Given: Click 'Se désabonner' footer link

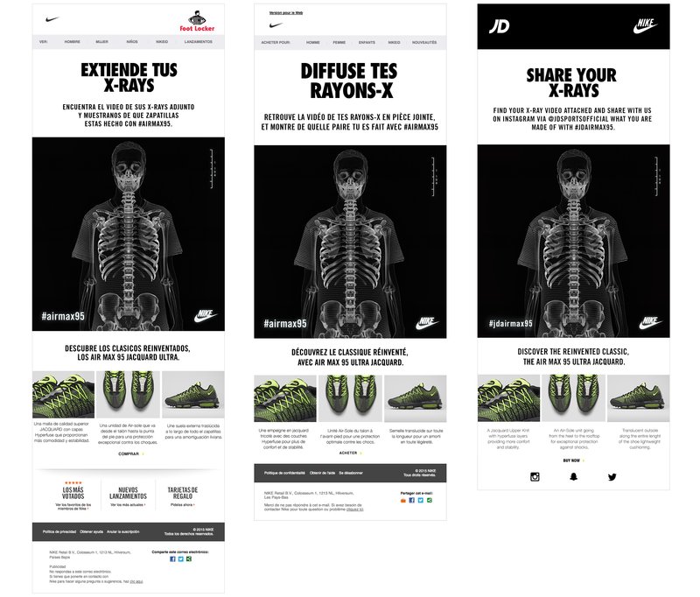Looking at the screenshot, I should [x=351, y=473].
